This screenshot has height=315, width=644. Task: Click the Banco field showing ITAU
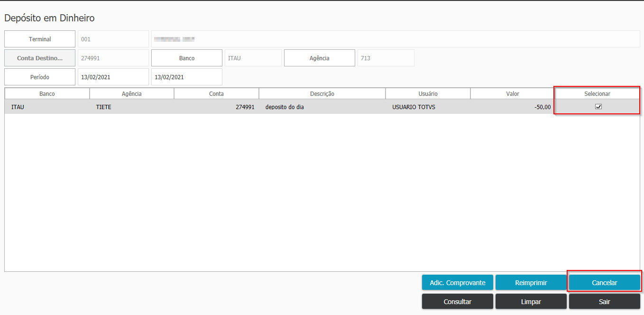253,58
